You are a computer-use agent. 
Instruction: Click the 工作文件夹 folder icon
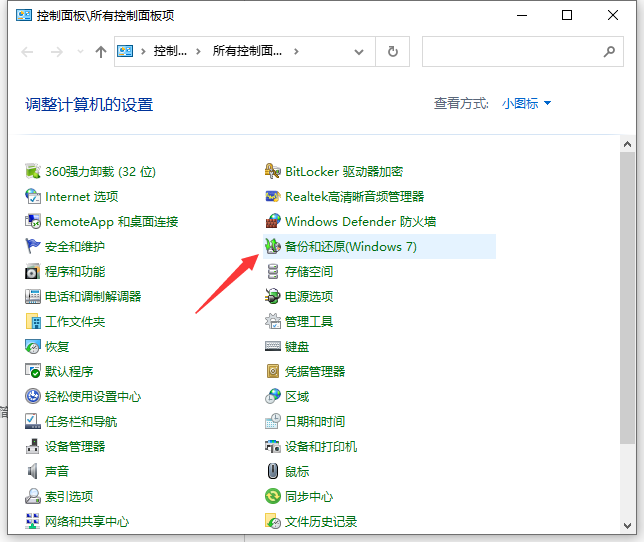(x=33, y=322)
